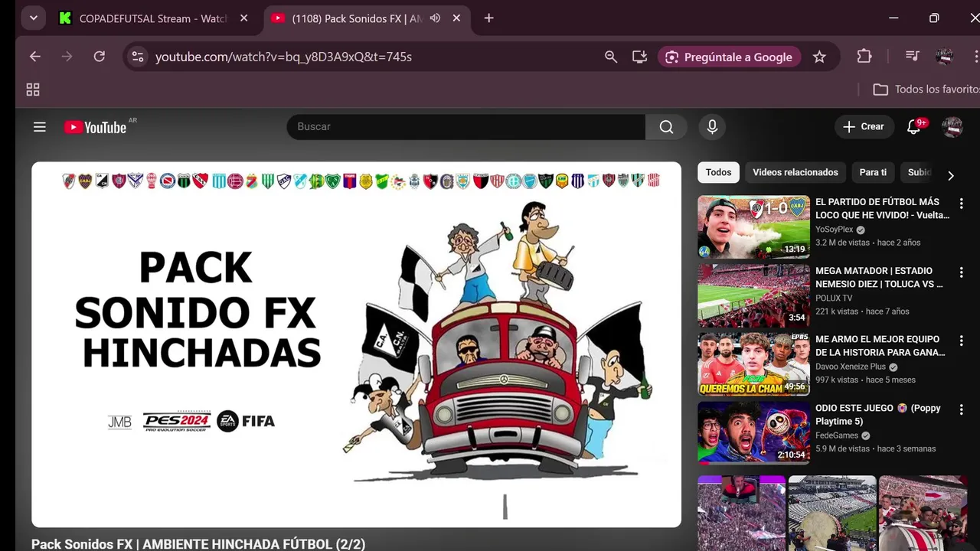Viewport: 980px width, 551px height.
Task: Go forward with the forward arrow
Action: (67, 57)
